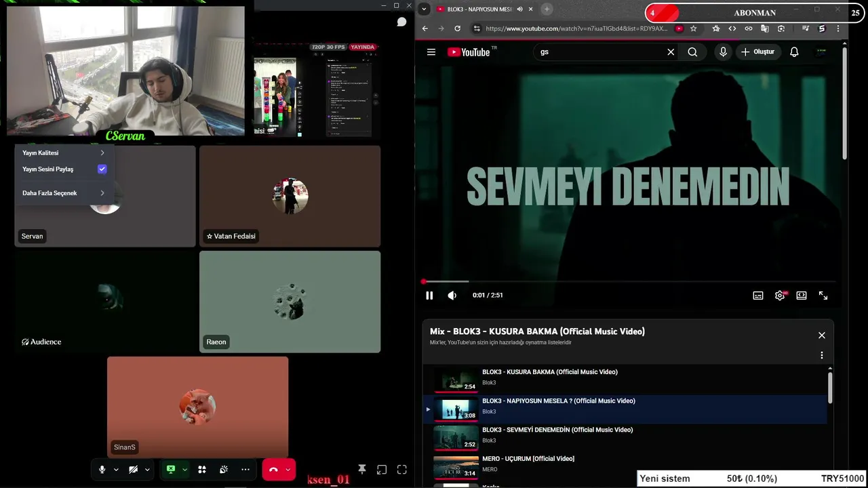The image size is (868, 488).
Task: Click the pin icon in Discord call bar
Action: [x=362, y=469]
